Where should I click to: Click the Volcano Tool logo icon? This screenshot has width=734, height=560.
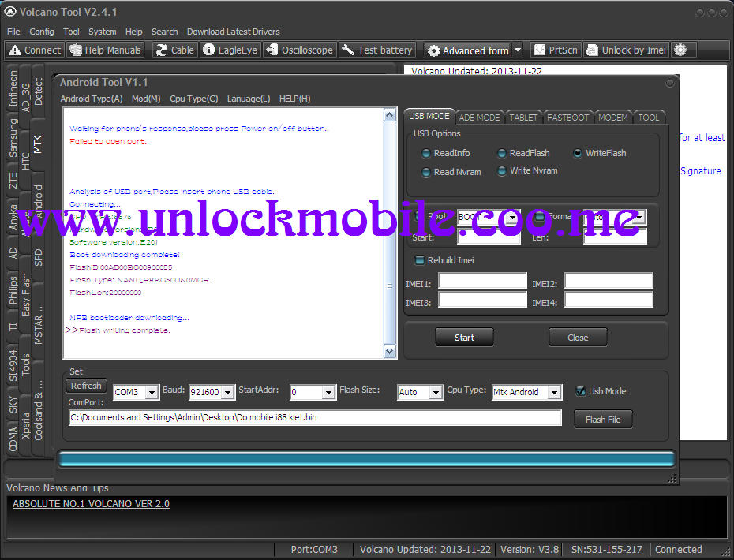pyautogui.click(x=9, y=12)
